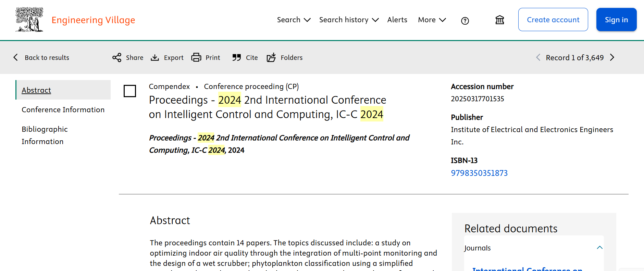Click the Engineering Village tree logo

tap(29, 20)
